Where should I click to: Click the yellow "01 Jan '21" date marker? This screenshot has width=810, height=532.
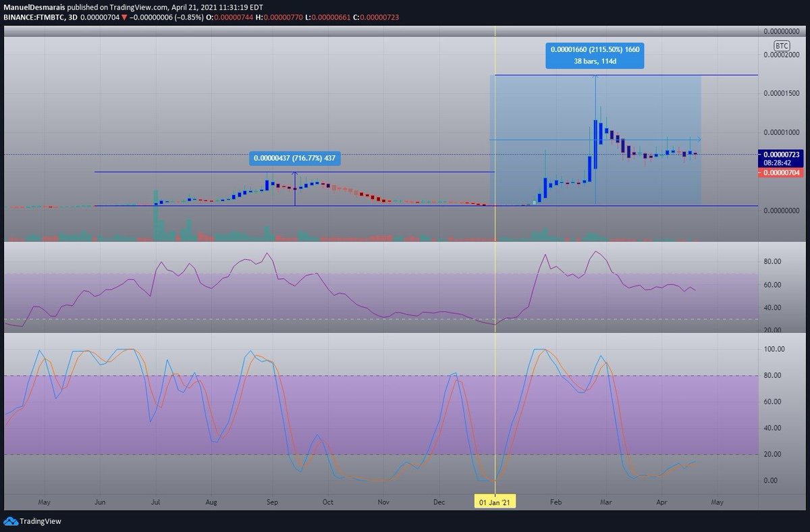tap(496, 503)
